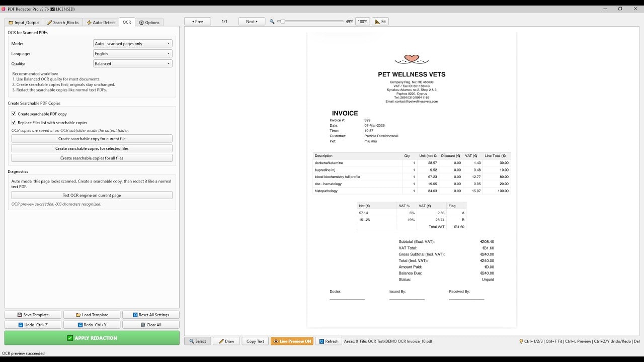Click the Reset All Settings icon button
Image resolution: width=644 pixels, height=362 pixels.
150,315
